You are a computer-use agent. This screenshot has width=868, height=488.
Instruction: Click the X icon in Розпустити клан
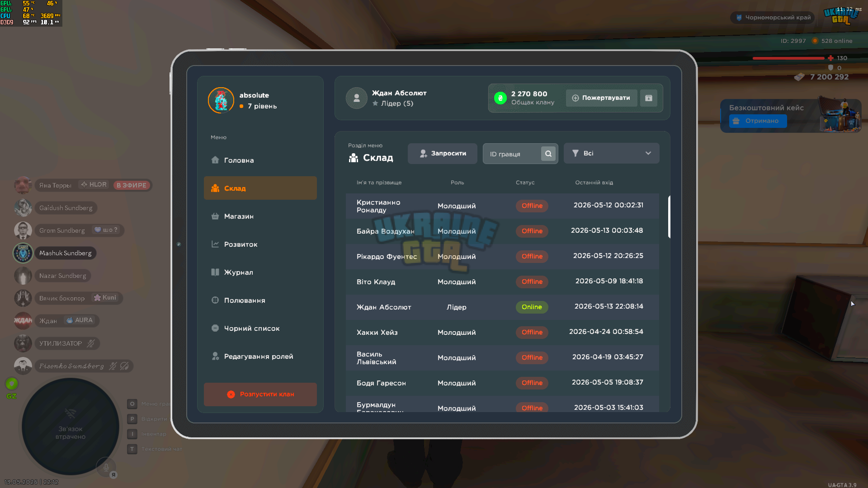pos(231,394)
